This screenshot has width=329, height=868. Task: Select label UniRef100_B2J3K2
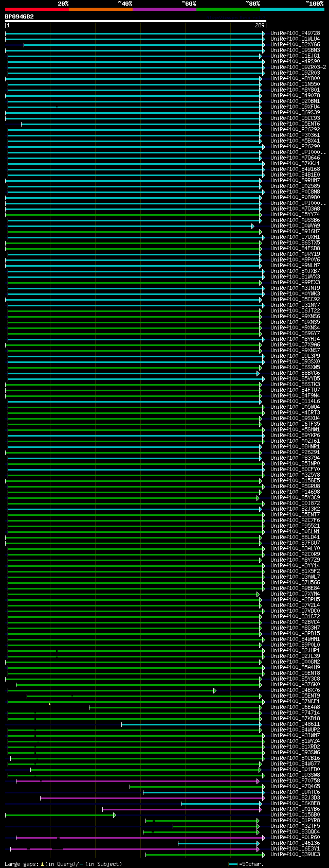tap(295, 509)
